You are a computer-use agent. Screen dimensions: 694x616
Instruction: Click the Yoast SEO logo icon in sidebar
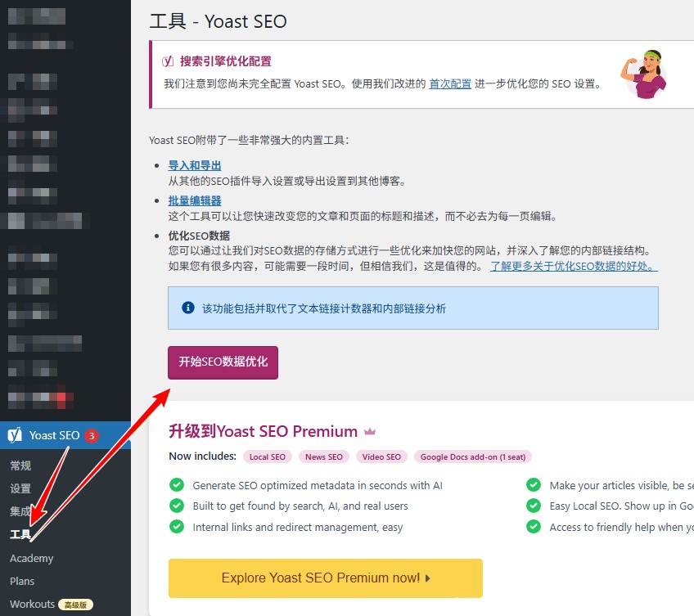coord(15,435)
